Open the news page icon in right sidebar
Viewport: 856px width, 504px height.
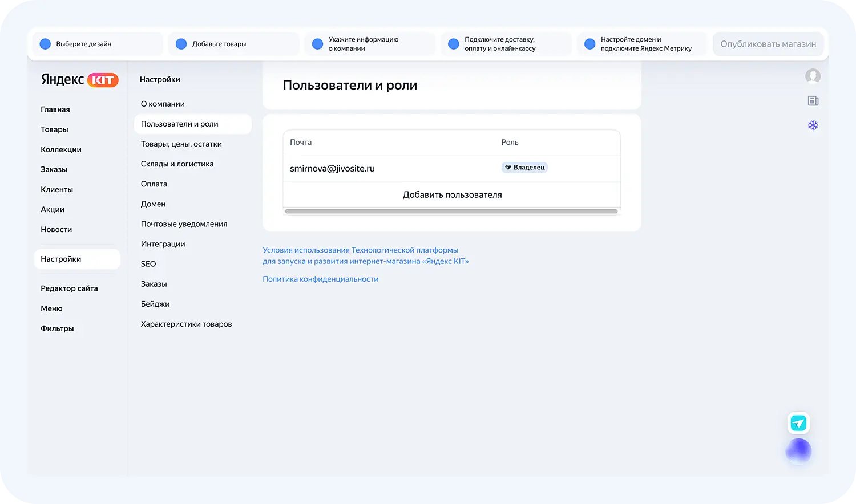813,101
